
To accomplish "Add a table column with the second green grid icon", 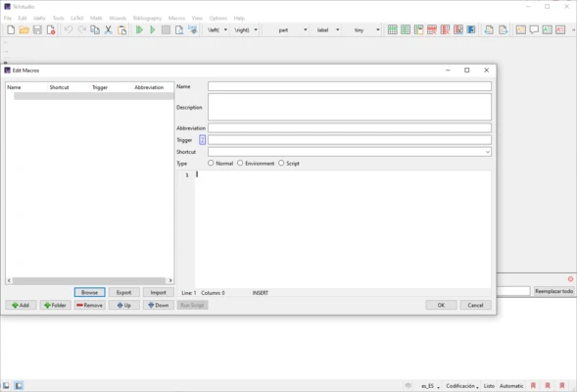I will pyautogui.click(x=406, y=29).
